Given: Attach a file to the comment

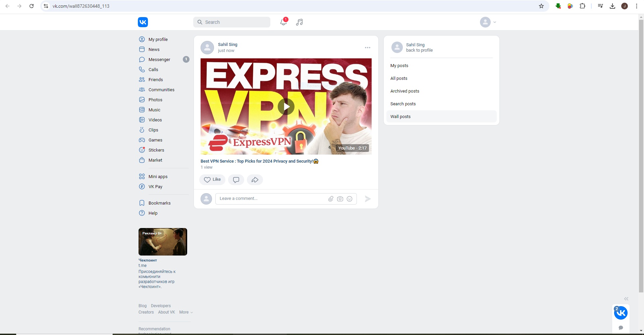Looking at the screenshot, I should (x=331, y=199).
